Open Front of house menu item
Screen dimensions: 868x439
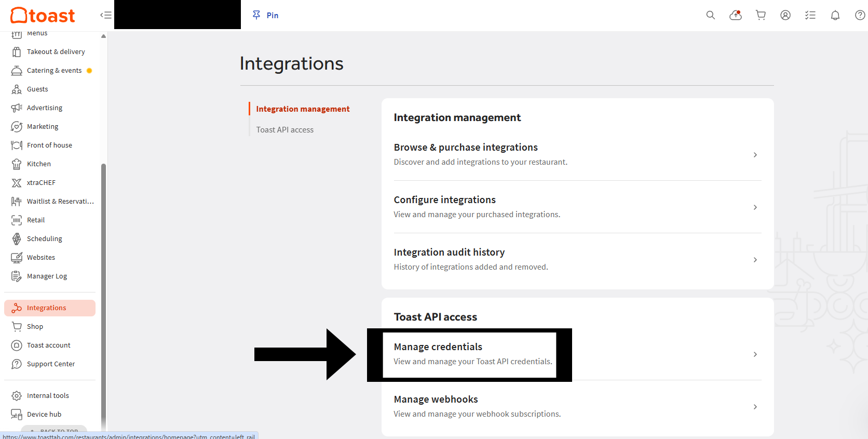click(50, 145)
